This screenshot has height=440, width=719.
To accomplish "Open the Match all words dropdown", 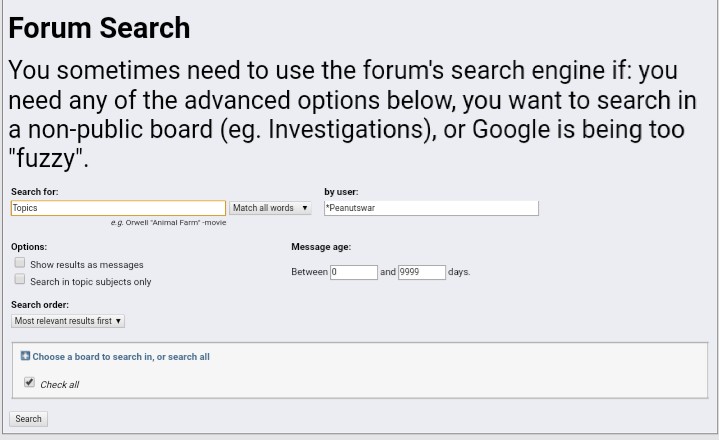I will 270,208.
